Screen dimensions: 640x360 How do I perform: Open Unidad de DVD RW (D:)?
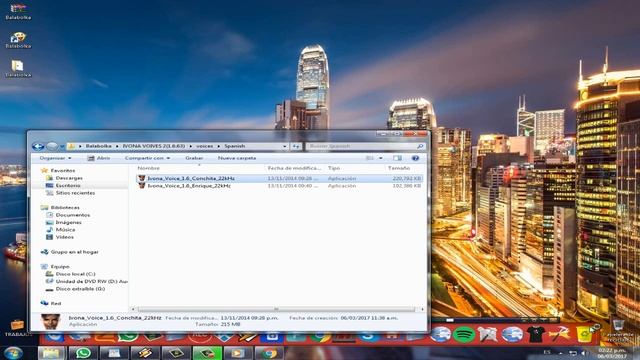tap(91, 281)
